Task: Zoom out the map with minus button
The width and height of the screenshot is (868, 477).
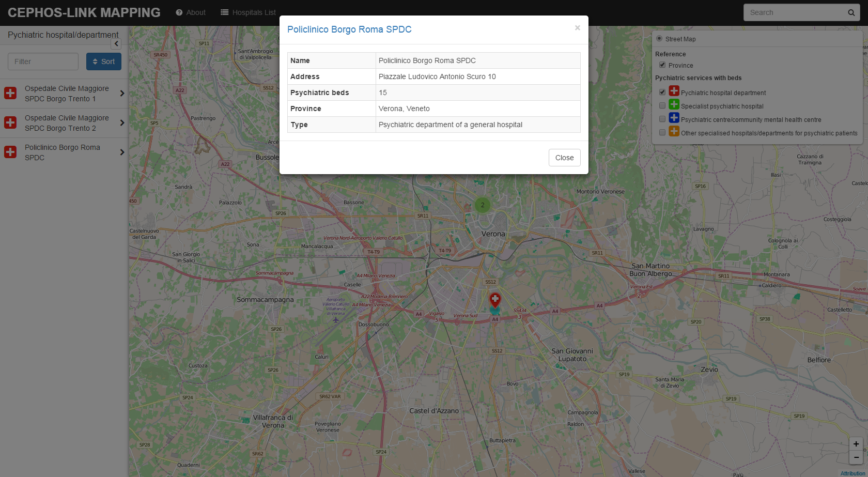Action: 856,457
